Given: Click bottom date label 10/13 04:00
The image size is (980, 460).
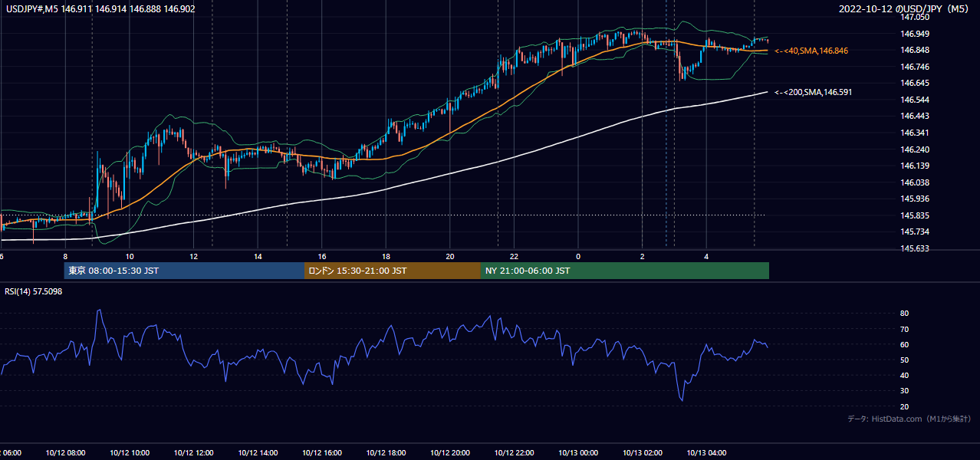Looking at the screenshot, I should tap(706, 453).
